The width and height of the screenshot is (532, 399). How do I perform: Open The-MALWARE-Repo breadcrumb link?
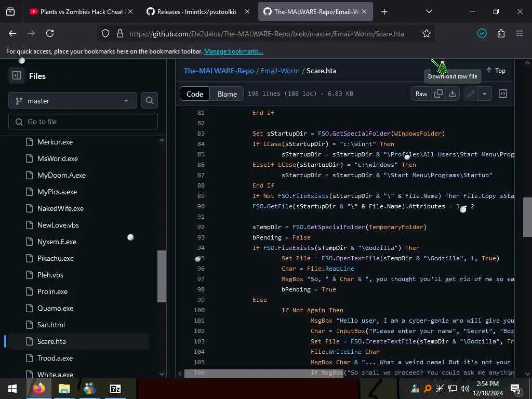[219, 71]
